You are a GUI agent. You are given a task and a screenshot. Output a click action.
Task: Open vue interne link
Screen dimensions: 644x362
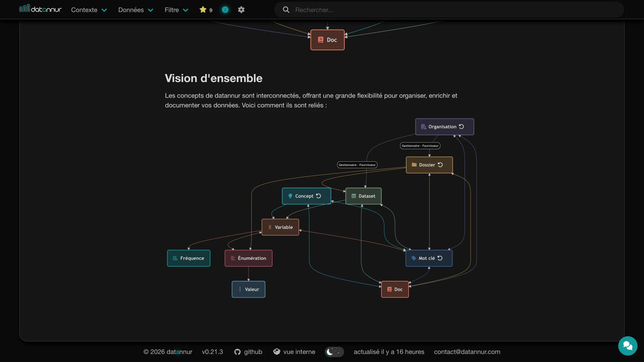[x=294, y=352]
